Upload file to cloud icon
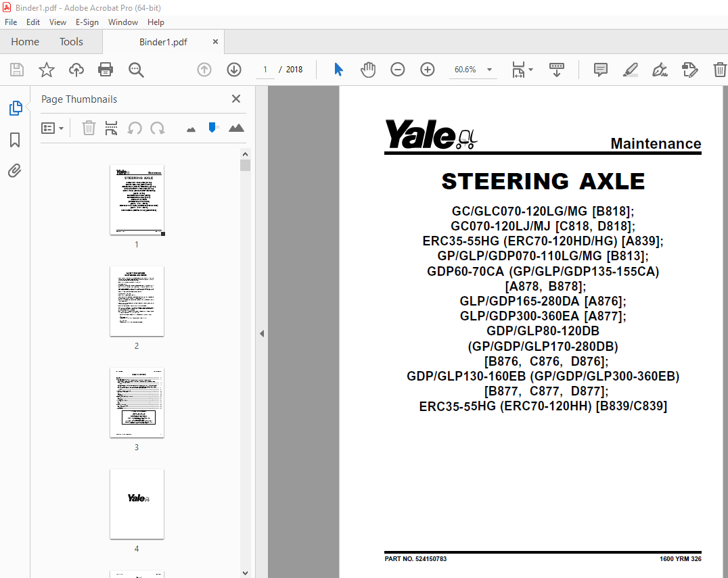 click(x=76, y=70)
